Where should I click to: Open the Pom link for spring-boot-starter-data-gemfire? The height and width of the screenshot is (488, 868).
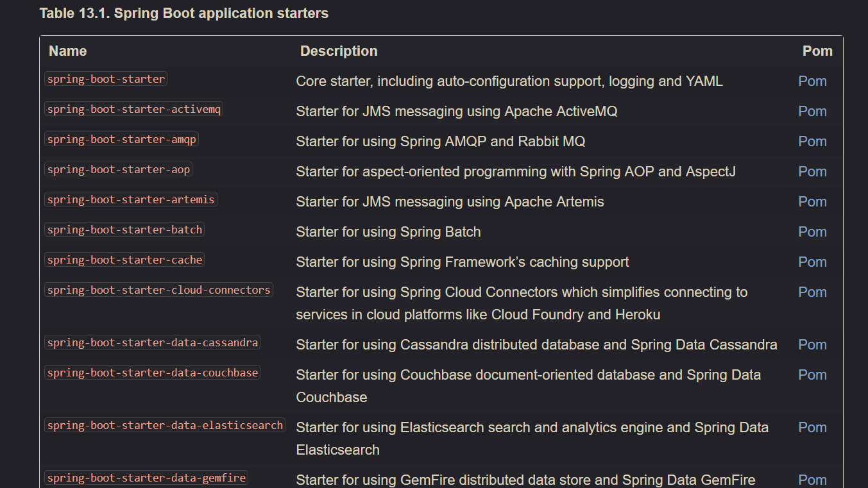pyautogui.click(x=812, y=480)
